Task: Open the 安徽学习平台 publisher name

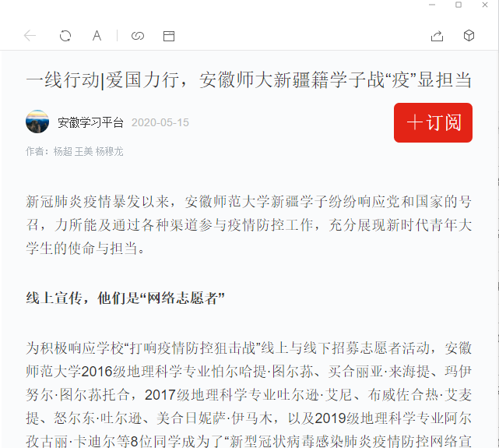Action: (x=90, y=122)
